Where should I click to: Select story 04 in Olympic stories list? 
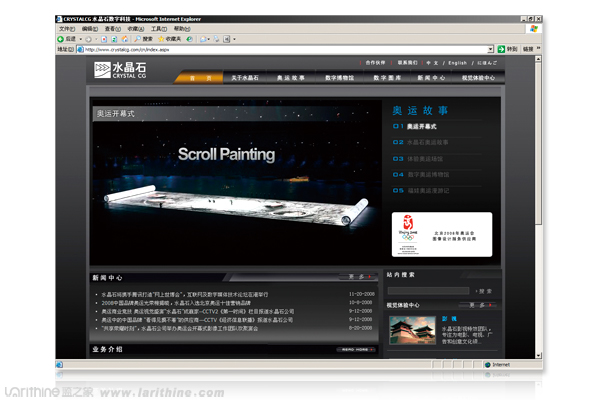point(421,175)
